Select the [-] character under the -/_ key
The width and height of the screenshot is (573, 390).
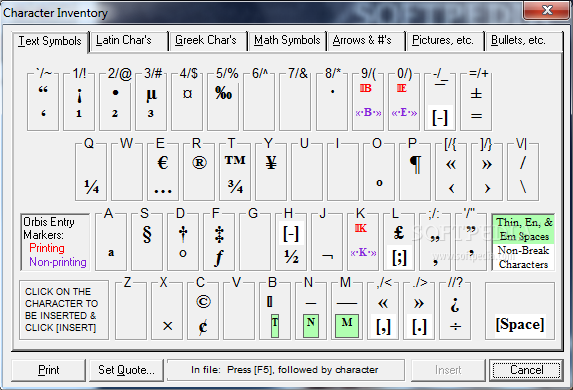(440, 117)
